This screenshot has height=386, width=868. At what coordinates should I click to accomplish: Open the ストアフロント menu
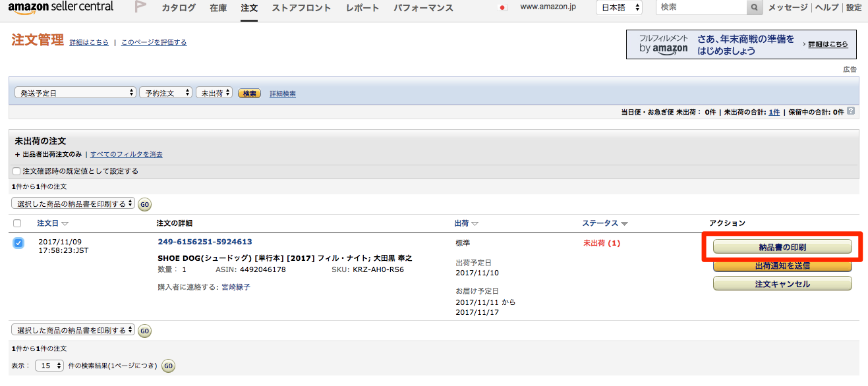pos(301,8)
